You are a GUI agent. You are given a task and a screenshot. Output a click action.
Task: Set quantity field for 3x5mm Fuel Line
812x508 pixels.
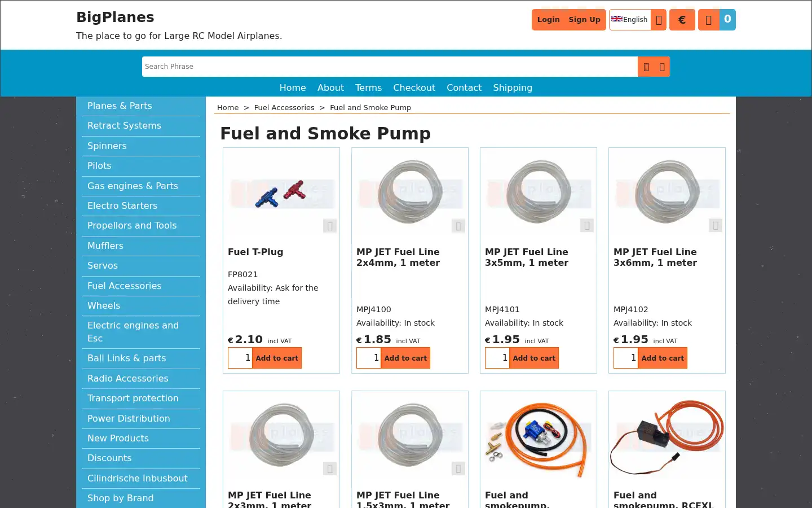(x=497, y=358)
